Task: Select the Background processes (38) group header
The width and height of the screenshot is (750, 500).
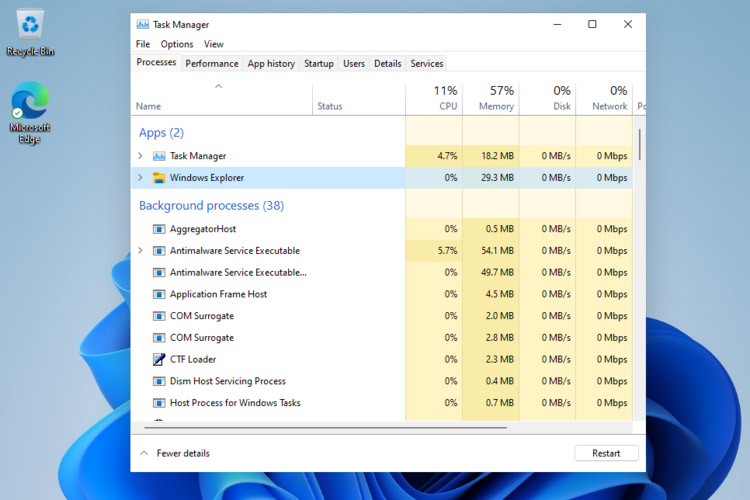Action: point(211,206)
